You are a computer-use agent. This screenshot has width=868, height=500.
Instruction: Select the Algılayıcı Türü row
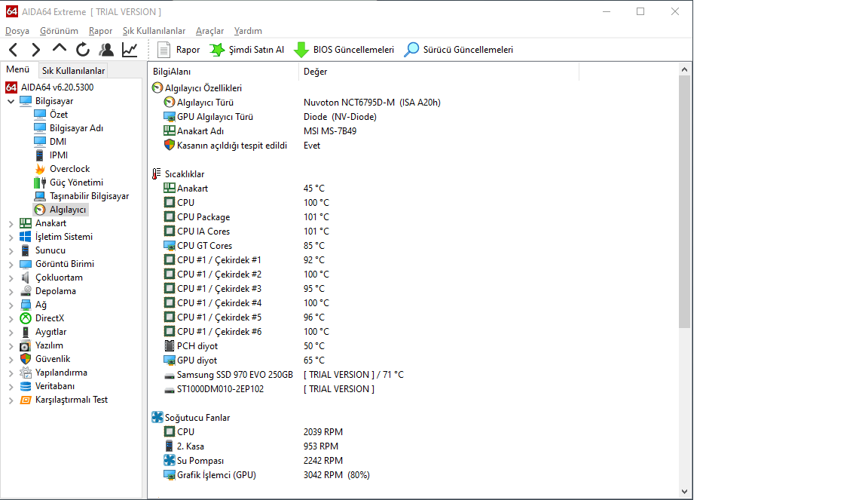pyautogui.click(x=301, y=103)
